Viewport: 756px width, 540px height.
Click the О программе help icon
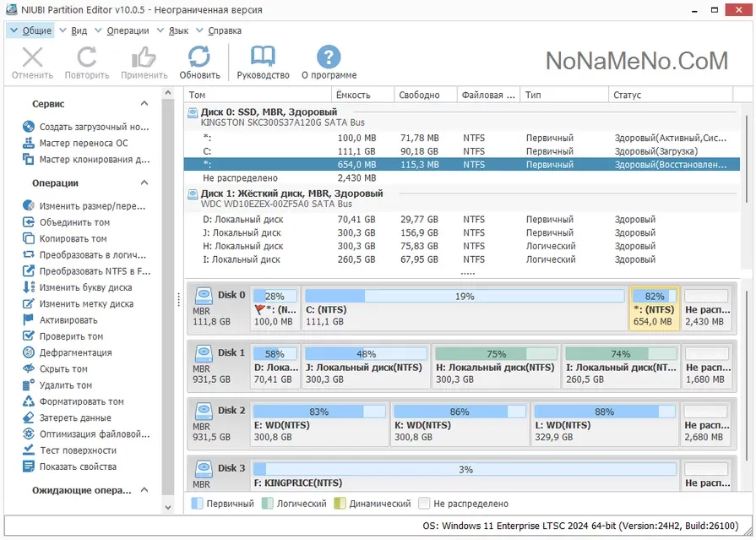click(329, 57)
